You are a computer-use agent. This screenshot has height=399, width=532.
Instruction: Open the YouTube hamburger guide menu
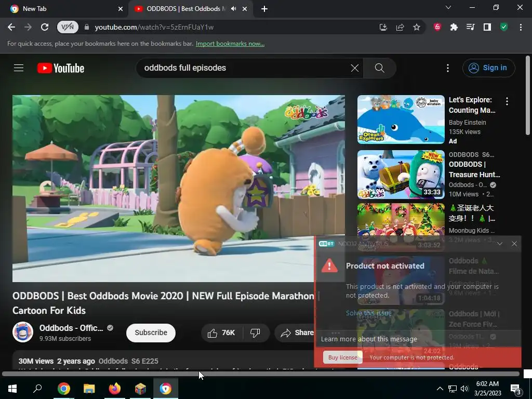click(19, 68)
